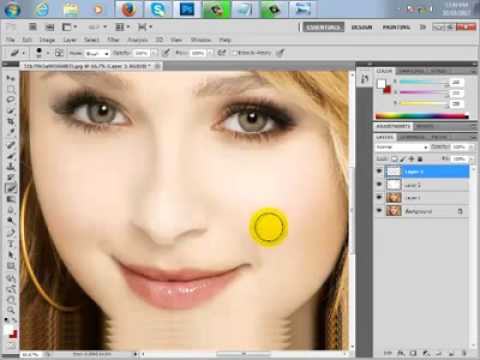The height and width of the screenshot is (360, 480).
Task: Select the Dodge tool
Action: (x=11, y=221)
